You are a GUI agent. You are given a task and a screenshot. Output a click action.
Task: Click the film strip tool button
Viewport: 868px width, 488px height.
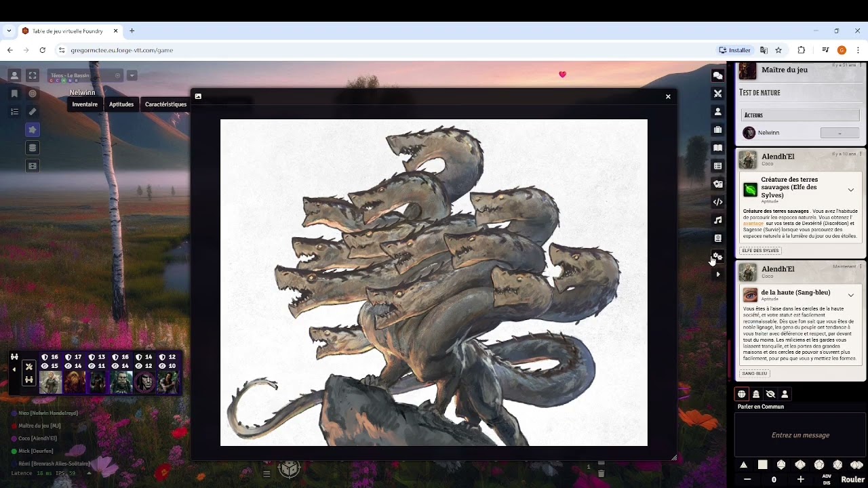point(33,166)
